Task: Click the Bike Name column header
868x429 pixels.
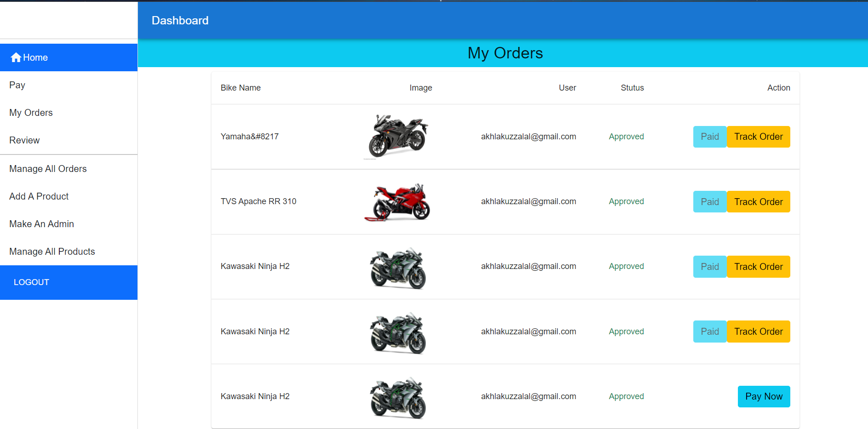Action: [240, 88]
